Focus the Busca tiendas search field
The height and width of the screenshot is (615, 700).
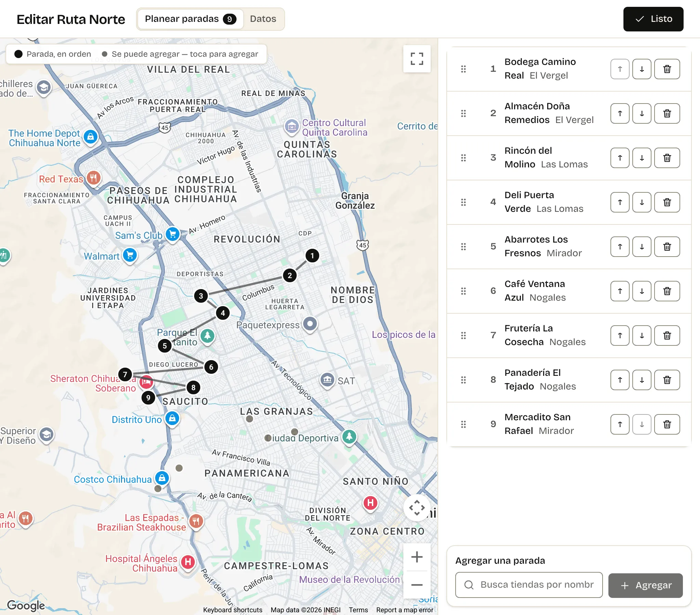[x=528, y=585]
